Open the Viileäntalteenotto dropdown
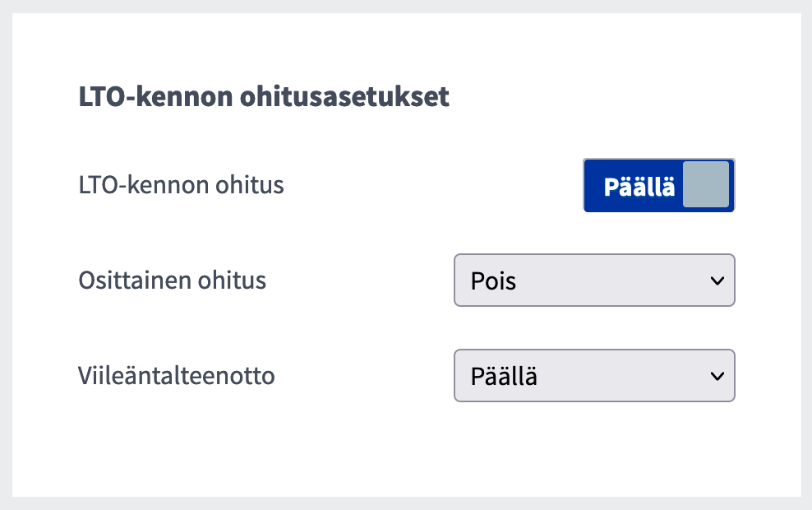The image size is (812, 510). [x=593, y=376]
